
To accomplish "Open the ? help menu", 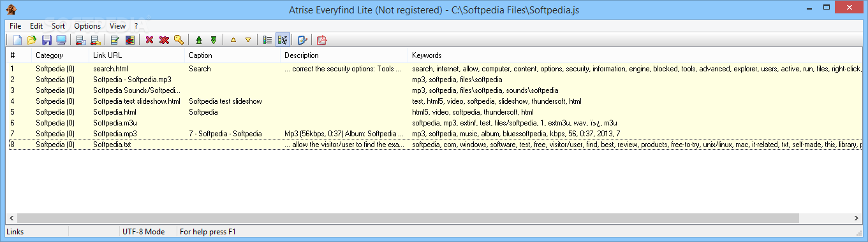I will (136, 26).
